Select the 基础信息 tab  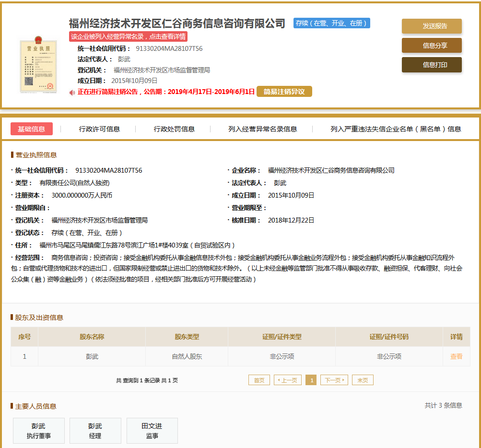point(32,129)
